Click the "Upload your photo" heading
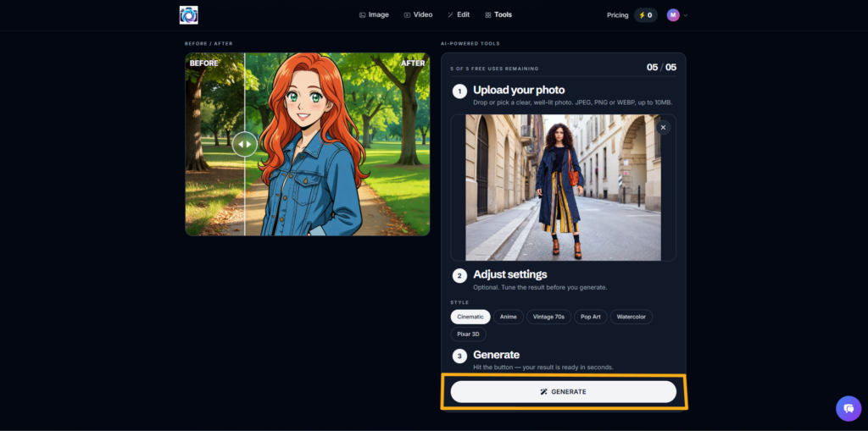 click(x=519, y=91)
